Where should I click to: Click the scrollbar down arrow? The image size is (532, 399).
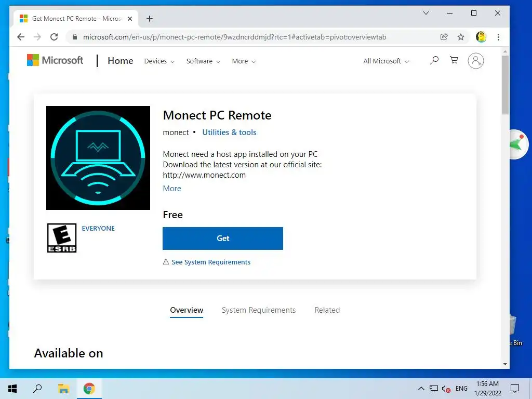[x=505, y=364]
